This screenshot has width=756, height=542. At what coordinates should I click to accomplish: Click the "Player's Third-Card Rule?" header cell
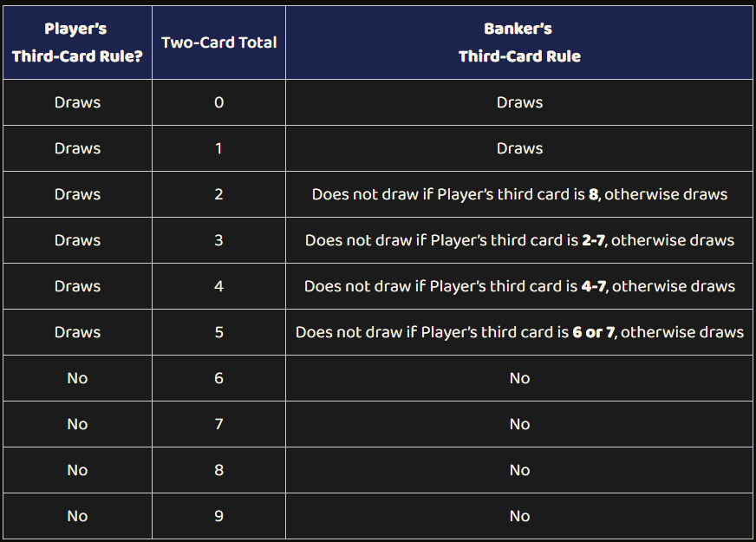click(x=77, y=42)
